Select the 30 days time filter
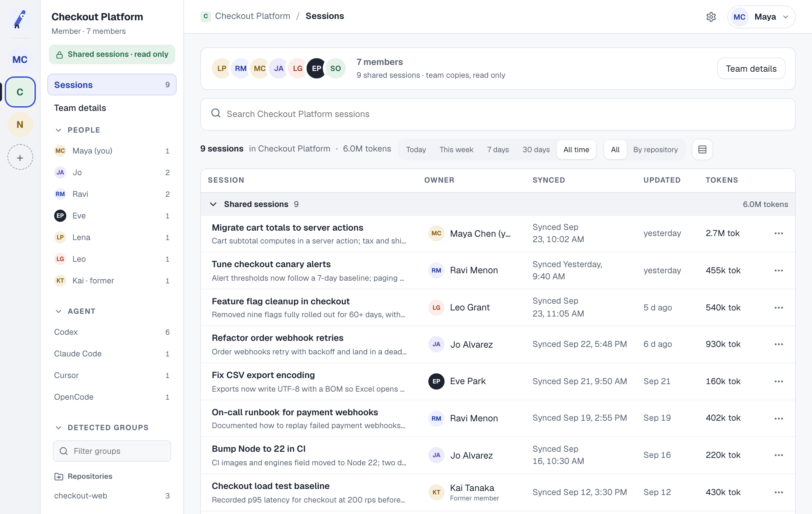This screenshot has height=514, width=812. pos(536,149)
